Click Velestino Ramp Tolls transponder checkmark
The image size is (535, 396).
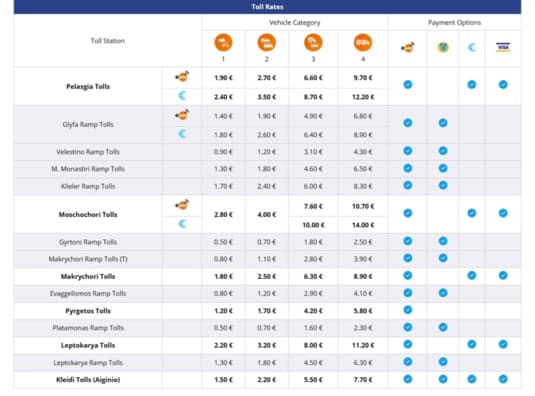[x=408, y=150]
